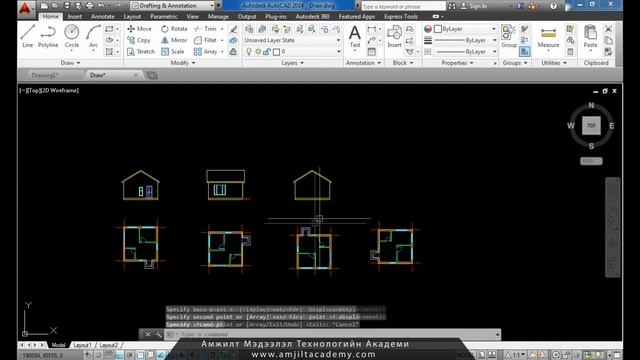Switch to the Layout2 tab
The height and width of the screenshot is (360, 640).
[108, 345]
